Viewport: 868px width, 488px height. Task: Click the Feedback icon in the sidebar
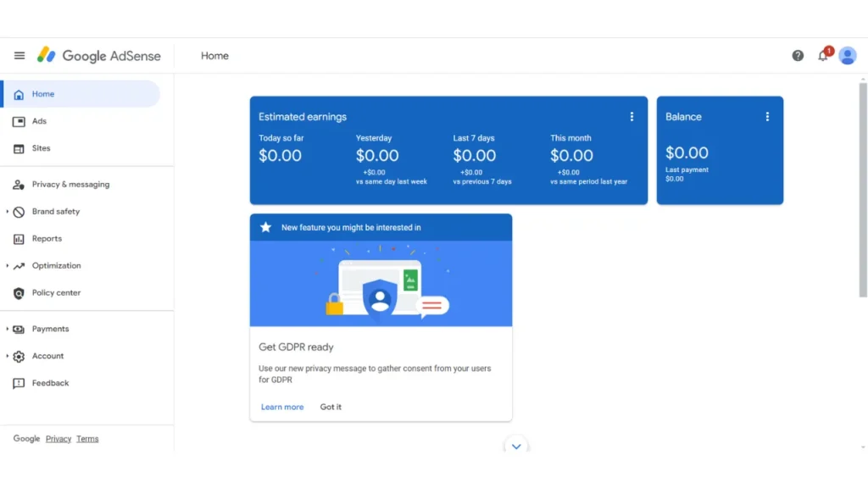(x=19, y=384)
